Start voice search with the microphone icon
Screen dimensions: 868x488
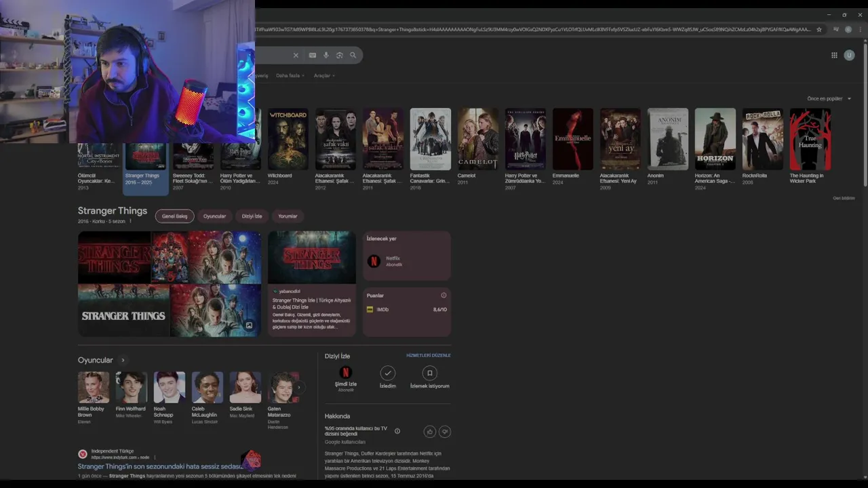pos(325,56)
